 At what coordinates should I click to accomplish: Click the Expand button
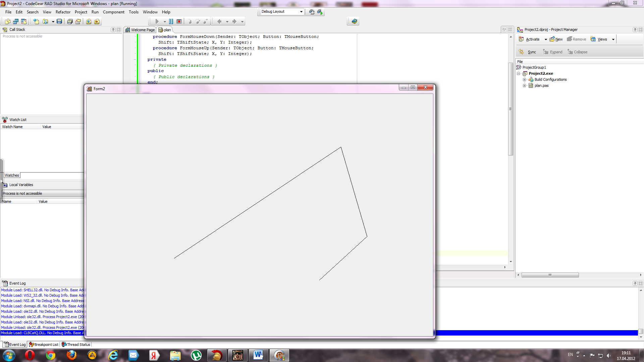(553, 52)
